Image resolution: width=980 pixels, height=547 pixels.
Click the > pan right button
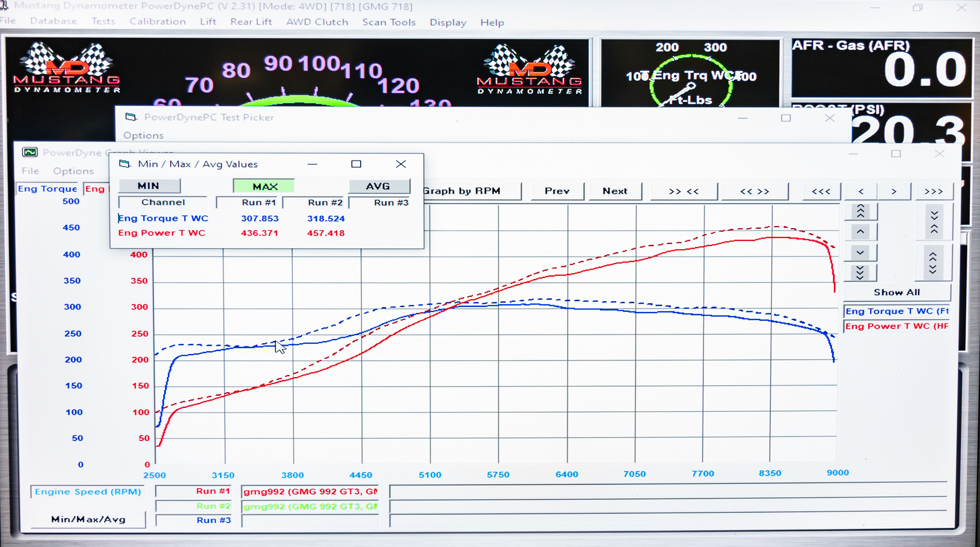click(894, 191)
